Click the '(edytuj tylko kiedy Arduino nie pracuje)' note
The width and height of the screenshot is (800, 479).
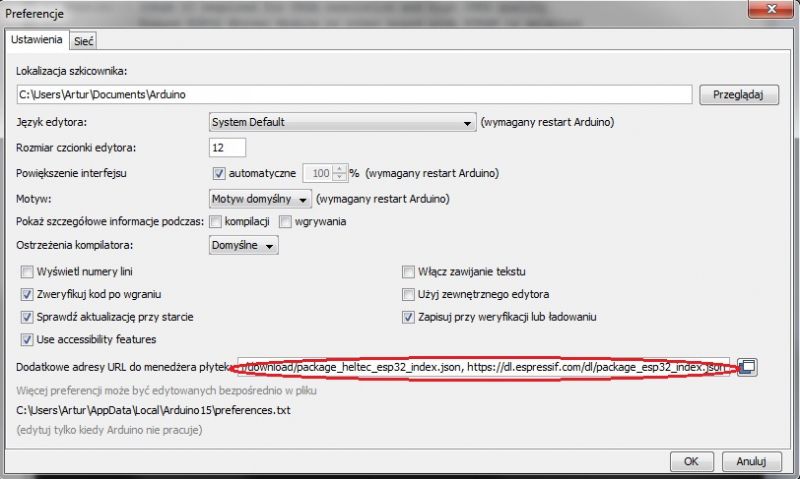109,430
